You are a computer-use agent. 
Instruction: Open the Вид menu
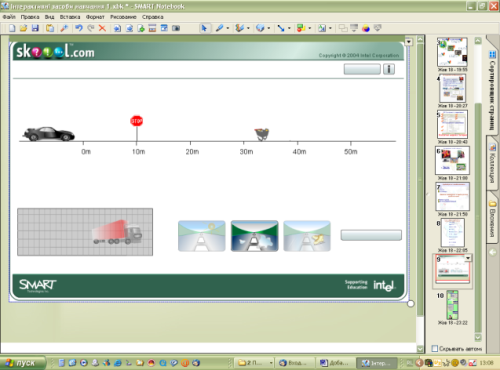(x=49, y=17)
